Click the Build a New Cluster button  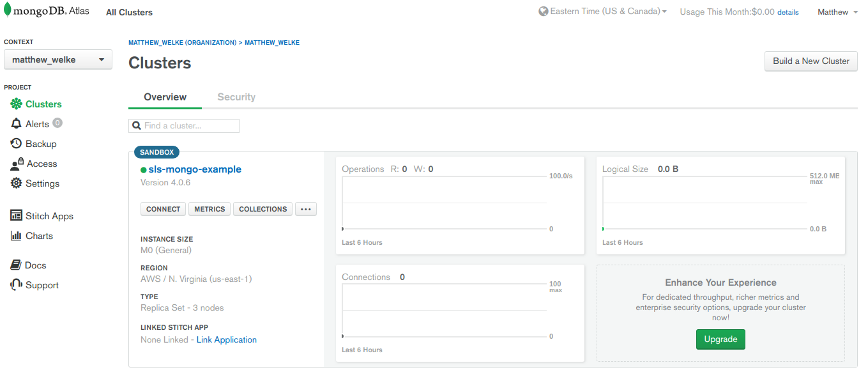pos(811,61)
